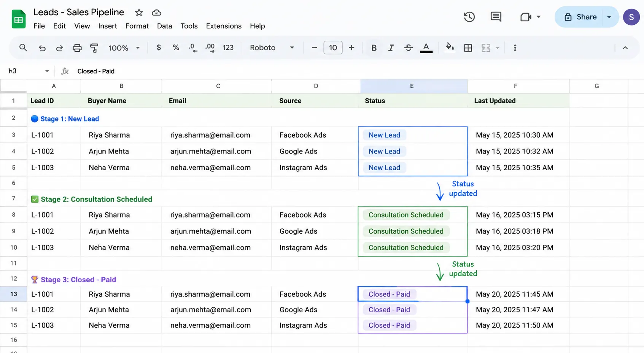Select the cell riya.sharma@email.com in row 3
The width and height of the screenshot is (644, 353).
point(216,135)
